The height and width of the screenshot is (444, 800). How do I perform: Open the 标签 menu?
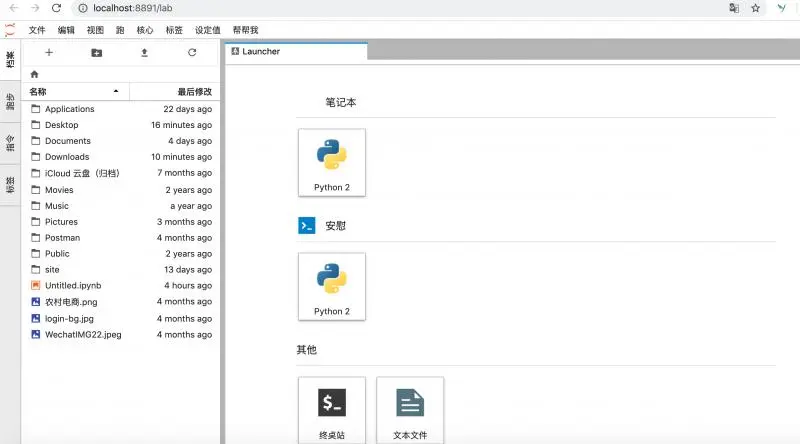point(174,30)
